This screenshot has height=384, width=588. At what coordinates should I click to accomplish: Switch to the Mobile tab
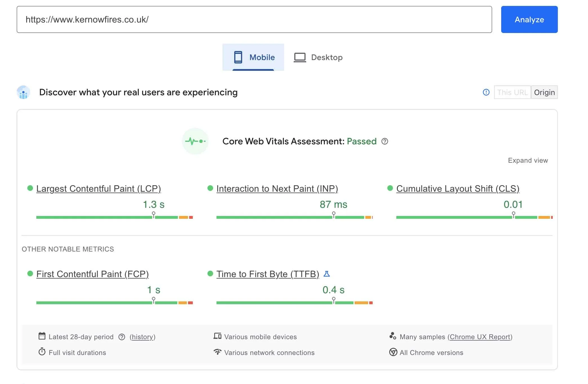[x=253, y=57]
